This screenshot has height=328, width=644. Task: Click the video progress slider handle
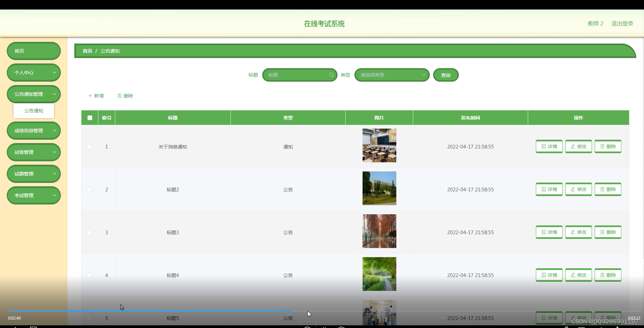pos(288,311)
